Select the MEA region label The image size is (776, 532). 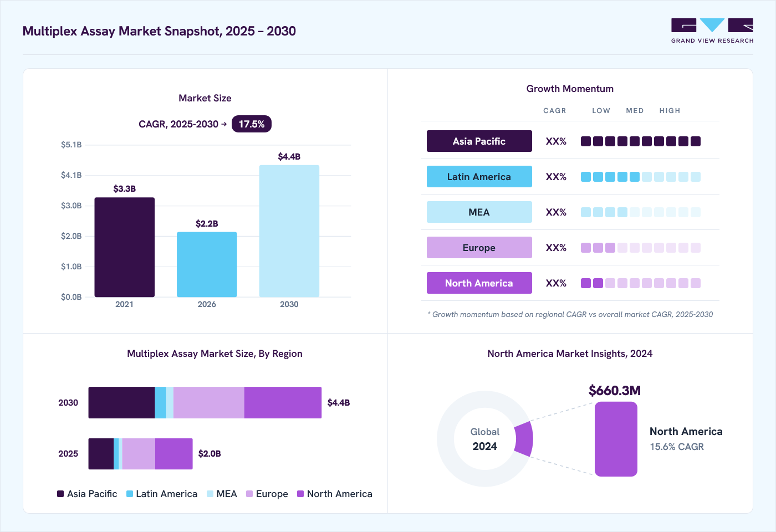[x=479, y=212]
